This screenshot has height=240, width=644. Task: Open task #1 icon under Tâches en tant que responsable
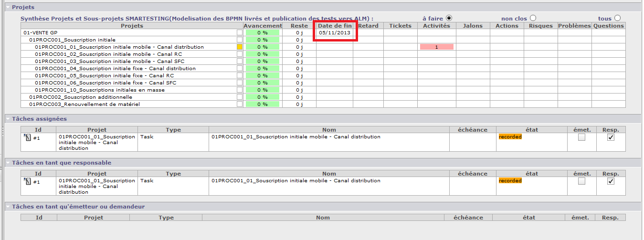pyautogui.click(x=27, y=181)
